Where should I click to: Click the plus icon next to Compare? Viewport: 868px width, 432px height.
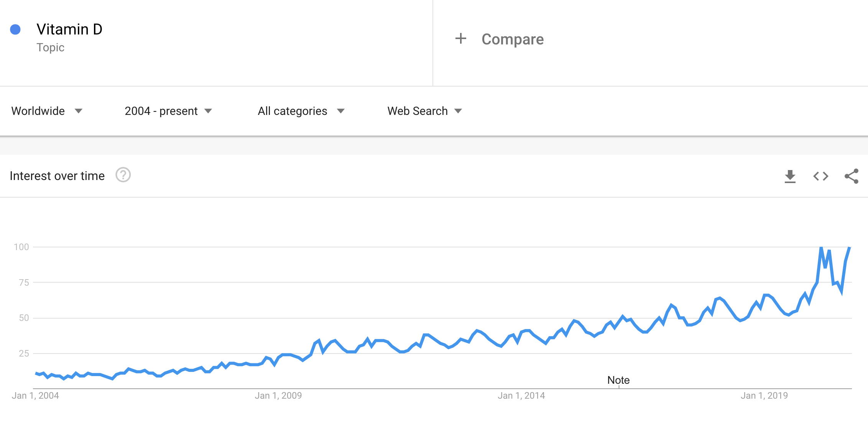click(460, 38)
